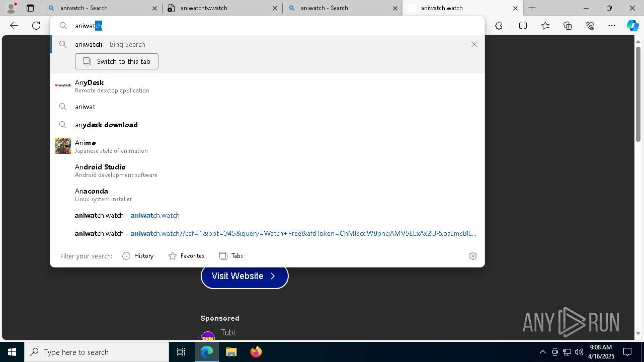Open Task View on taskbar
The image size is (644, 362).
pyautogui.click(x=181, y=352)
